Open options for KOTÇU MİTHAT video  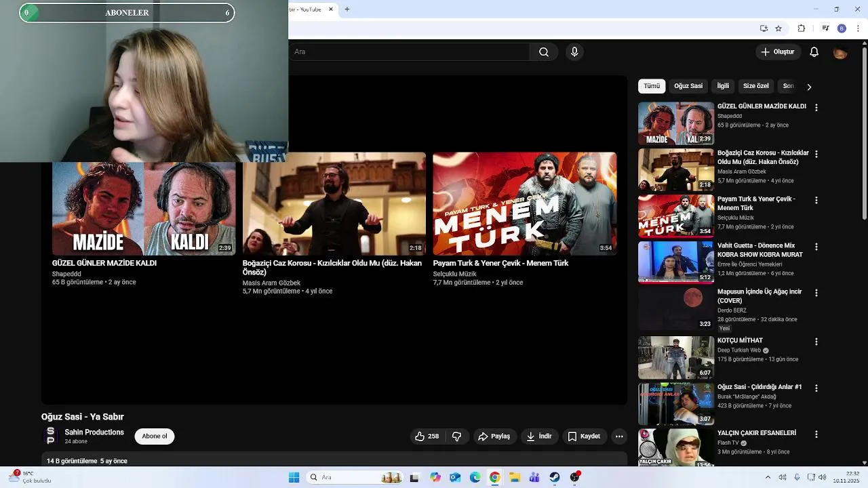816,342
